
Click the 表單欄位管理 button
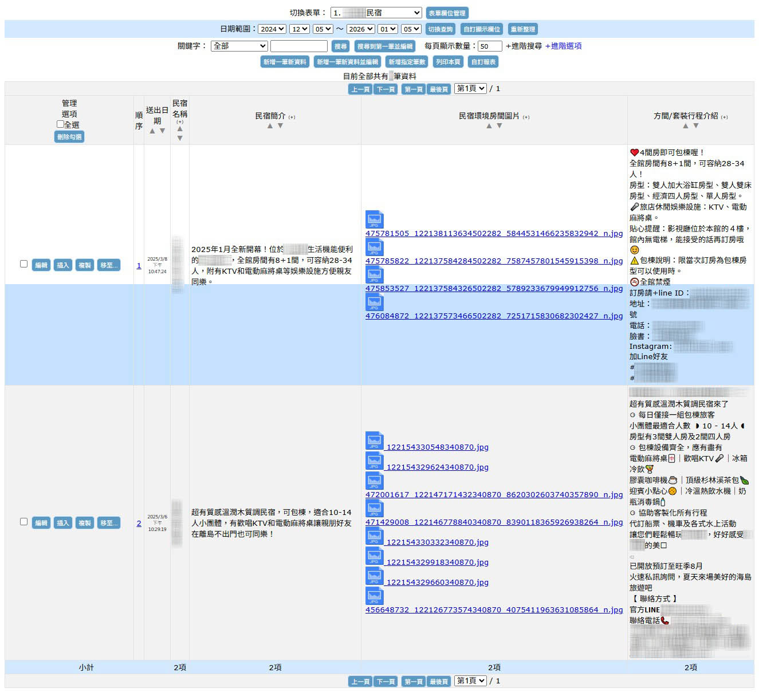447,13
